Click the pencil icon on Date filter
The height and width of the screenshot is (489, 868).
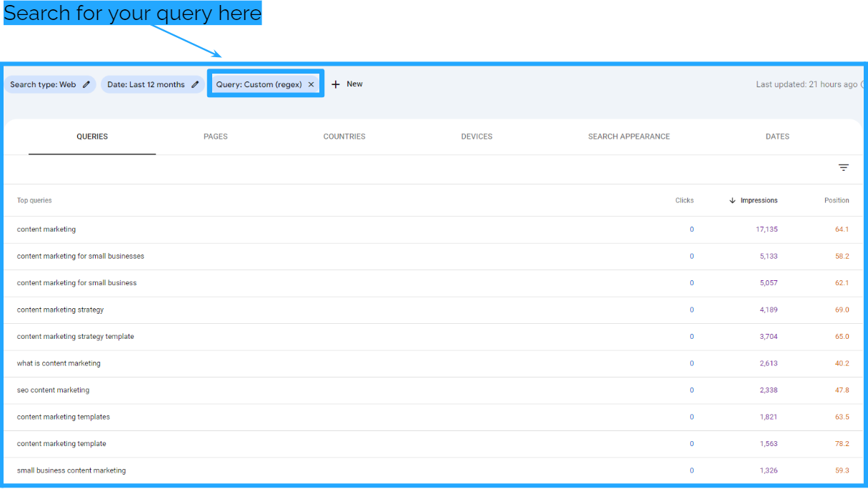tap(195, 84)
